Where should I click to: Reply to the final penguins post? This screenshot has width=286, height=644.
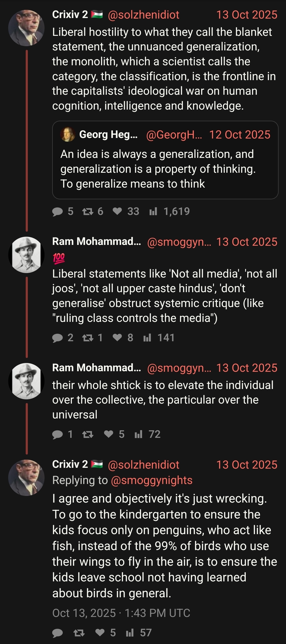point(58,633)
